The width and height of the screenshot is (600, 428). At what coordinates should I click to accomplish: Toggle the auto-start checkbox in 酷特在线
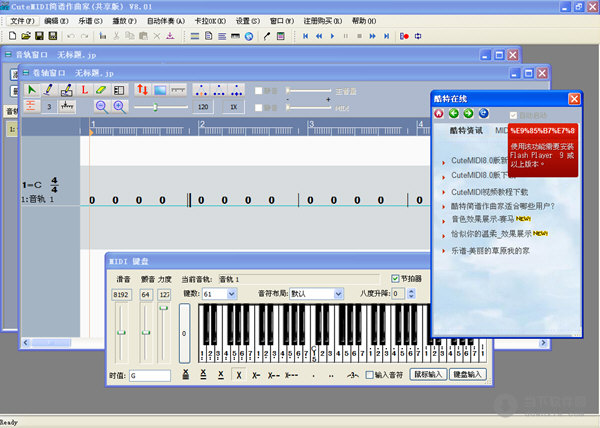[x=513, y=115]
